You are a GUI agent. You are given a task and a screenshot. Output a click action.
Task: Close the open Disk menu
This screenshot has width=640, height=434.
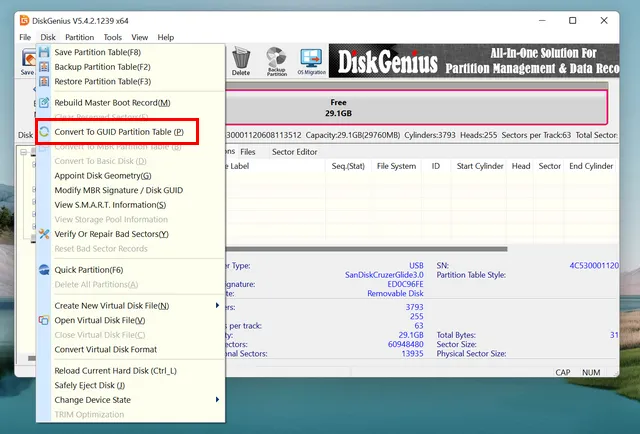[48, 37]
